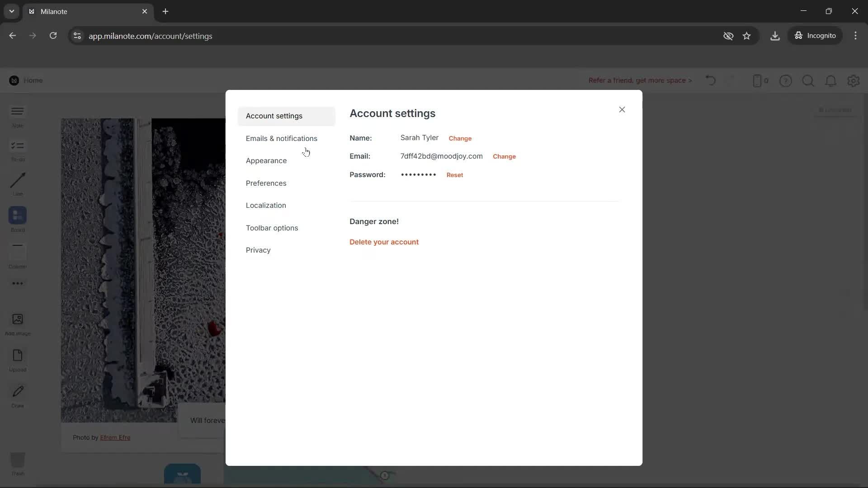Select the Note tool in the sidebar
Screen dimensions: 868x488
coord(17,116)
